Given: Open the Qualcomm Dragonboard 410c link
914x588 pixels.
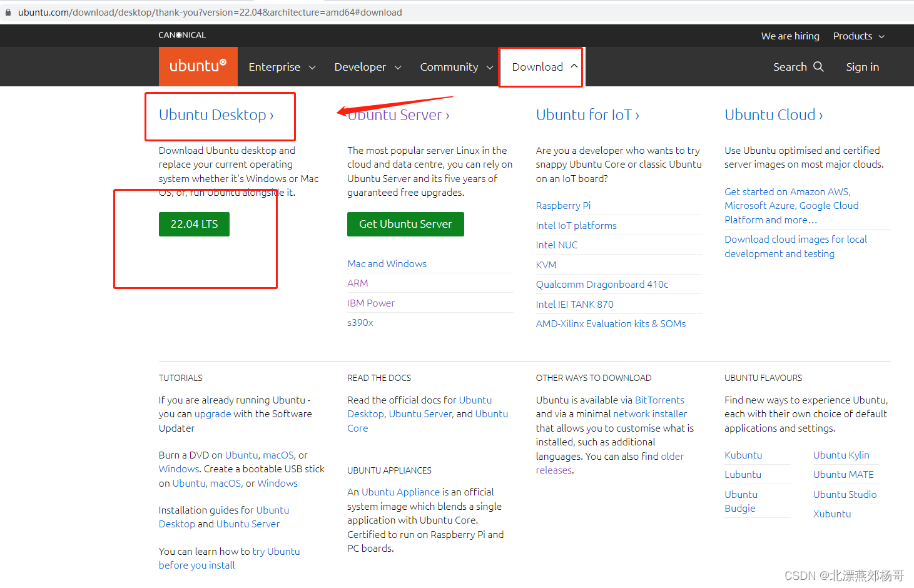Looking at the screenshot, I should [602, 285].
